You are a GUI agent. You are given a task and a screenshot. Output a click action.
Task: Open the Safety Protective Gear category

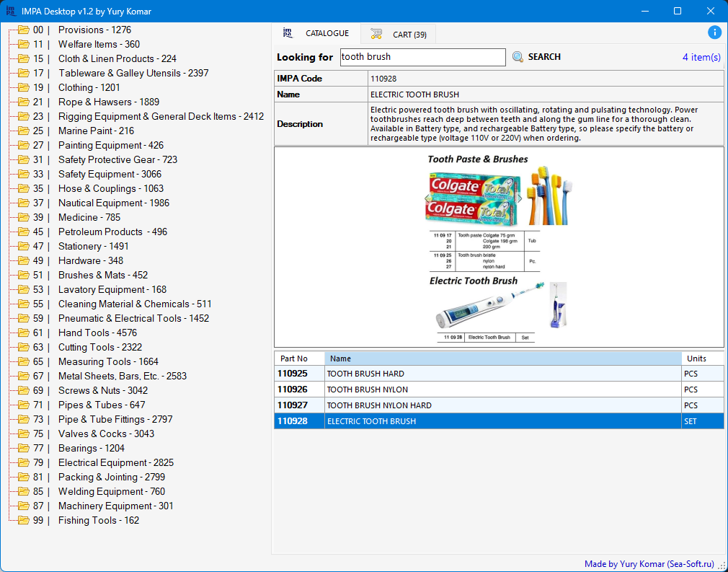click(x=117, y=159)
